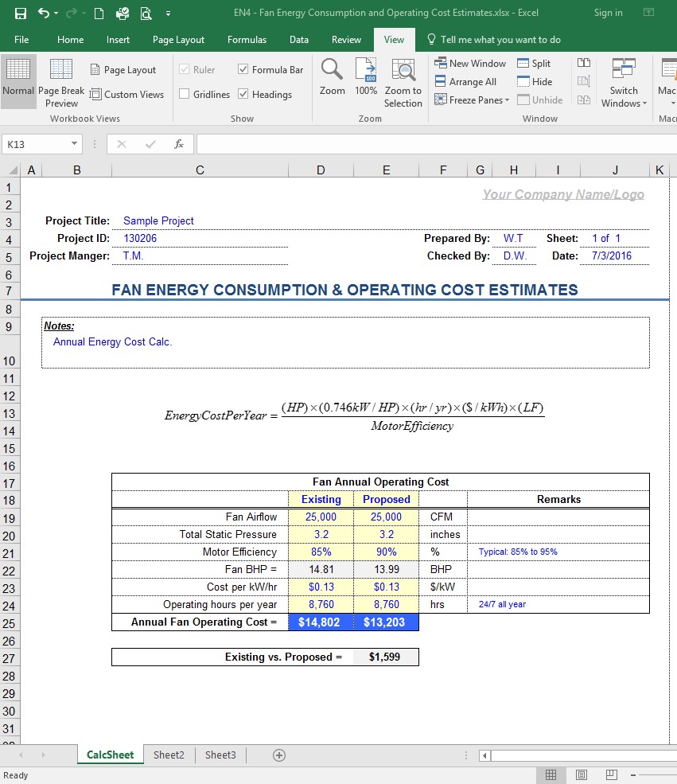Viewport: 677px width, 784px height.
Task: Uncheck the Formula Bar checkbox
Action: (x=243, y=69)
